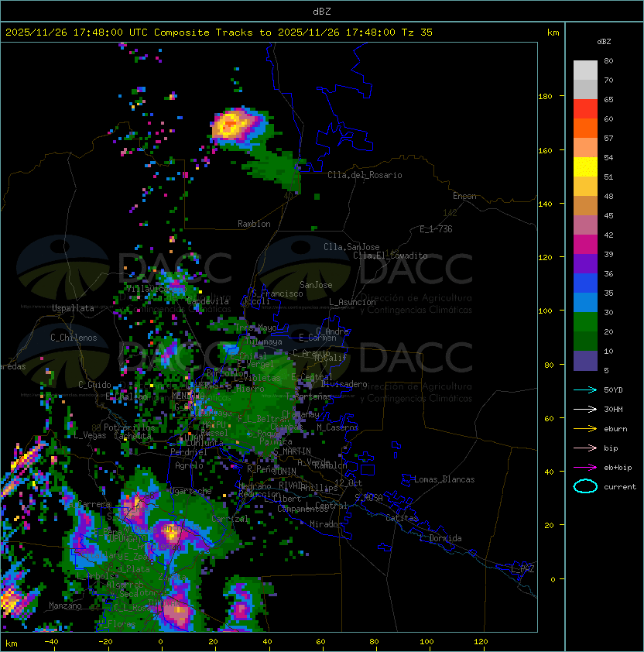Click the 'L_PAZ' map label
Screen dimensions: 644x652
tap(522, 569)
